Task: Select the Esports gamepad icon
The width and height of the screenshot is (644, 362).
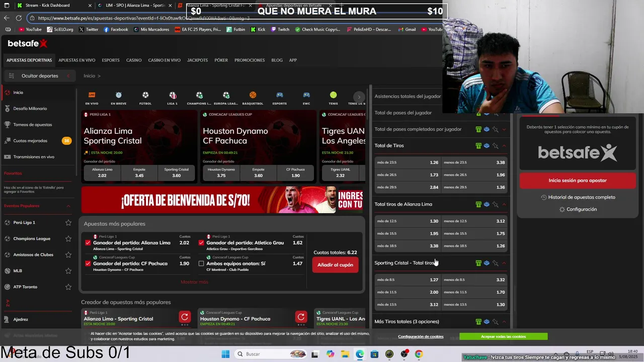Action: 280,95
